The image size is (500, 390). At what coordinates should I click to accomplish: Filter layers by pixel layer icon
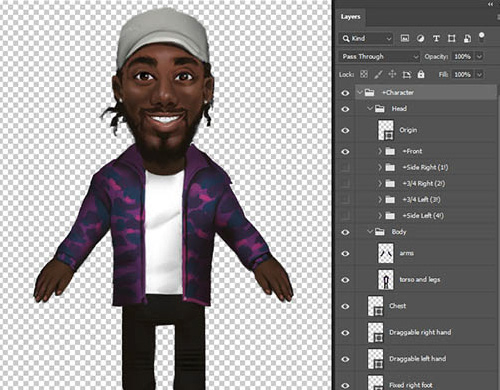405,38
